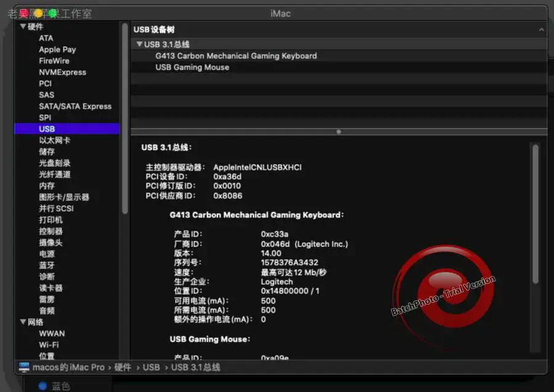Select 蓝色 blue option behind the window
554x392 pixels.
[61, 386]
